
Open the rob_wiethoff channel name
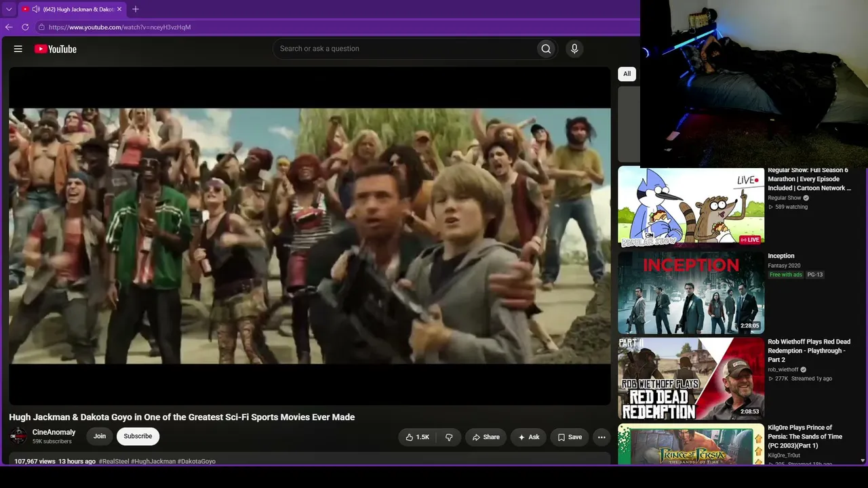click(783, 370)
